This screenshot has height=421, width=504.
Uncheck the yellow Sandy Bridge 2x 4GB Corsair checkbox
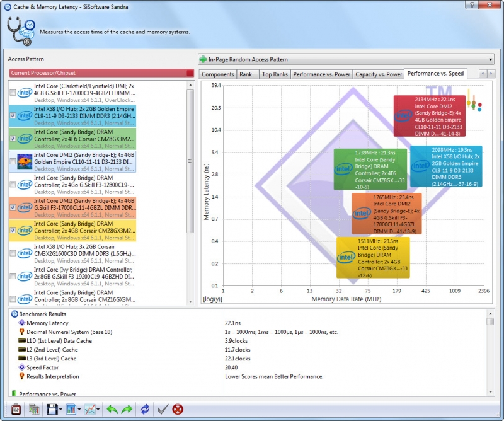coord(13,230)
